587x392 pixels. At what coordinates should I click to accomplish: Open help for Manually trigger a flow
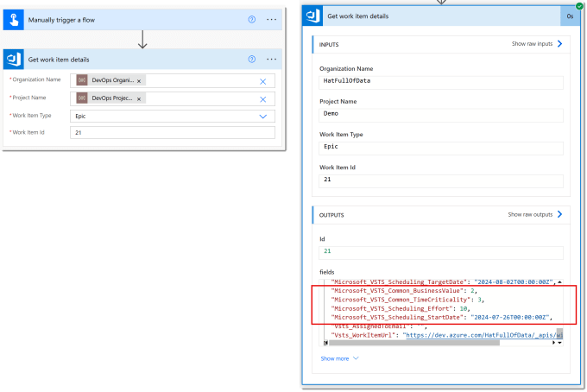pos(252,20)
